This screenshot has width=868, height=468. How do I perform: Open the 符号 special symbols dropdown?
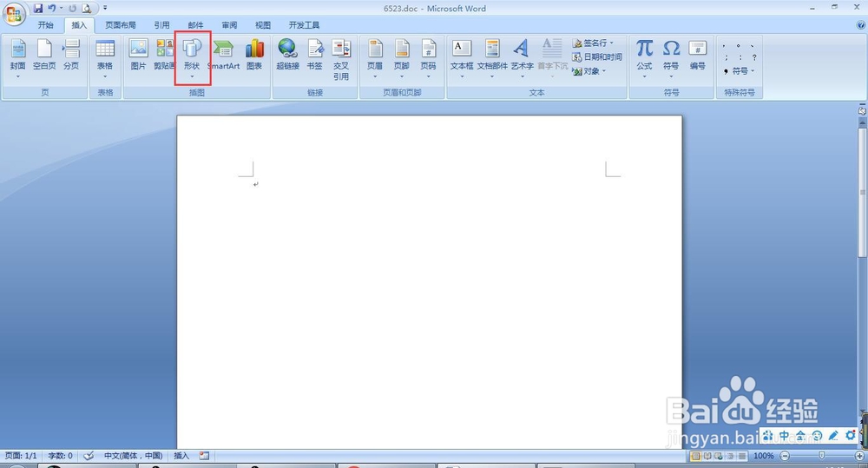[740, 71]
